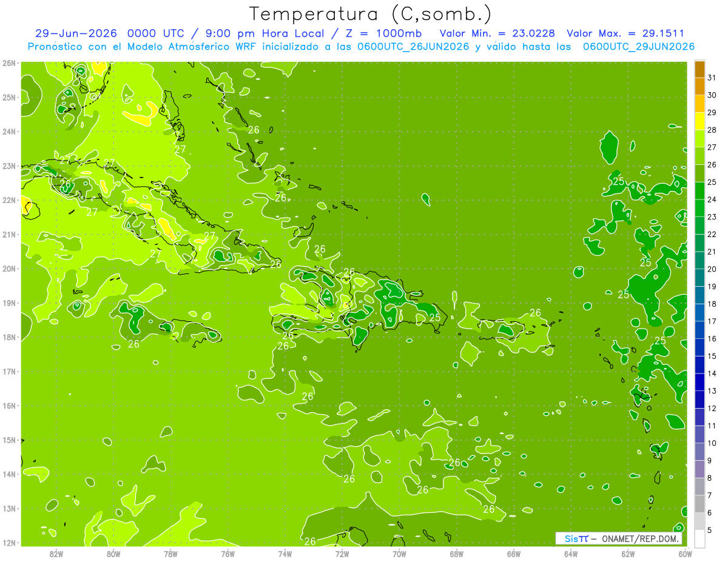This screenshot has width=728, height=562.
Task: Click the '13N' latitude axis label
Action: pos(8,509)
